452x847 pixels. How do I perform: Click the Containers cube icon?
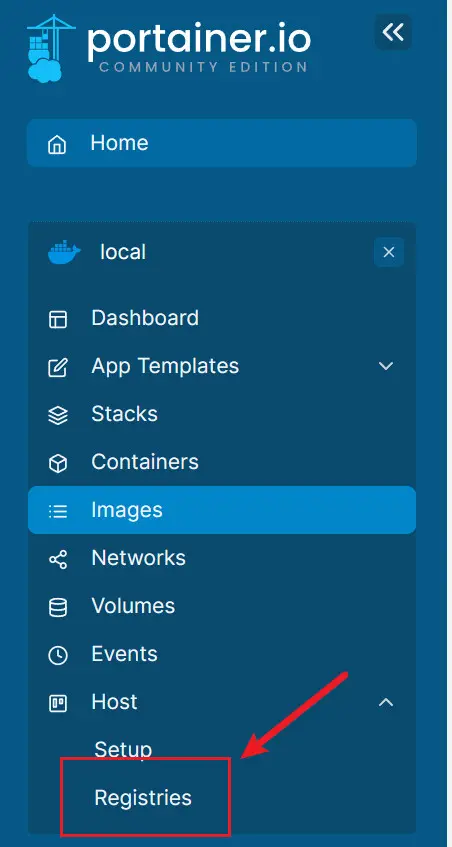58,463
